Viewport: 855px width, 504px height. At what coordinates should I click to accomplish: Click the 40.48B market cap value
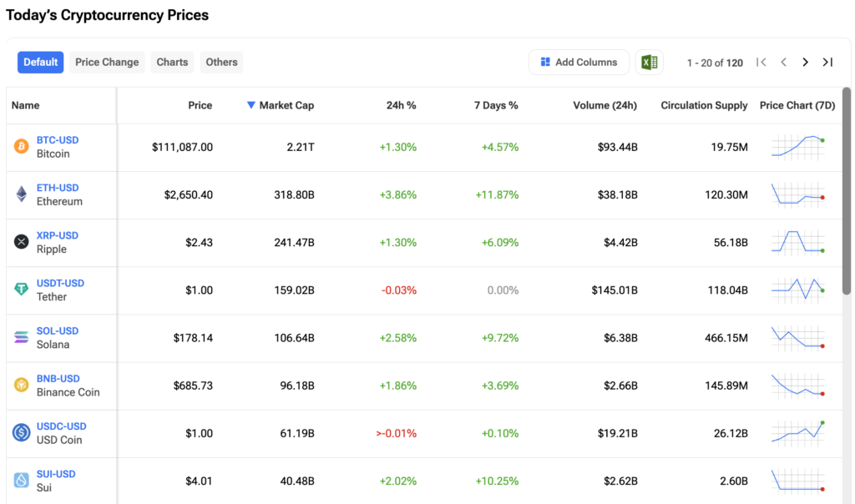click(x=297, y=481)
